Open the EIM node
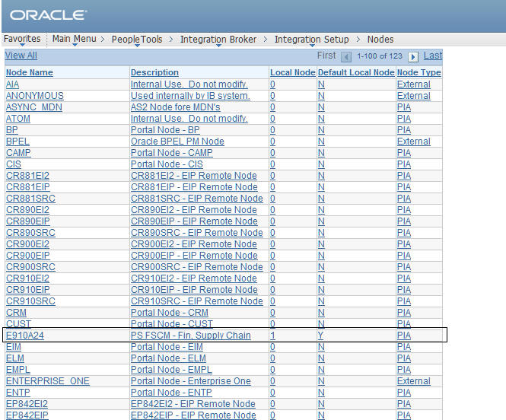Viewport: 506px width, 420px height. tap(14, 347)
